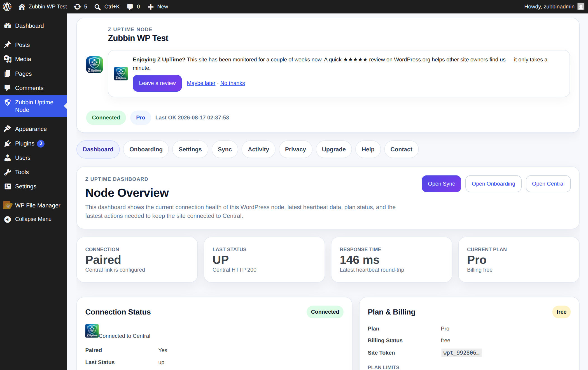Open Users menu item
The width and height of the screenshot is (588, 370).
click(34, 158)
